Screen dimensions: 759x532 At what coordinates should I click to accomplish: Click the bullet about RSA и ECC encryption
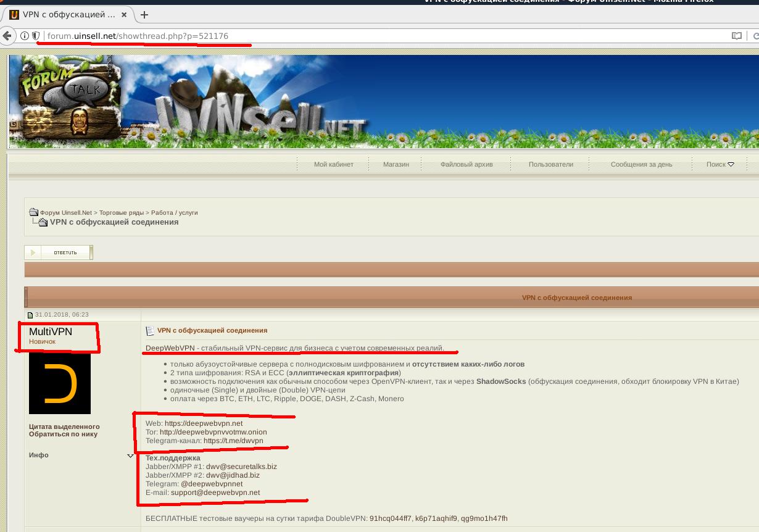(x=286, y=373)
